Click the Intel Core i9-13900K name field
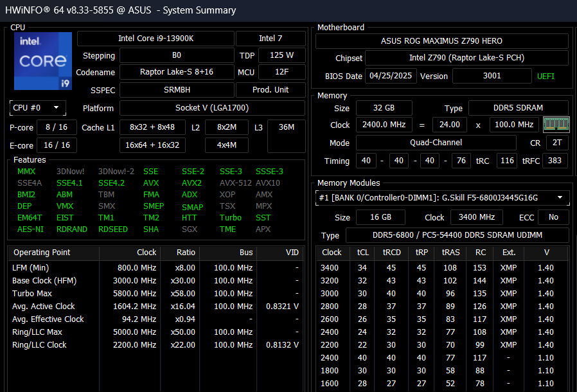The height and width of the screenshot is (392, 577). click(x=155, y=39)
